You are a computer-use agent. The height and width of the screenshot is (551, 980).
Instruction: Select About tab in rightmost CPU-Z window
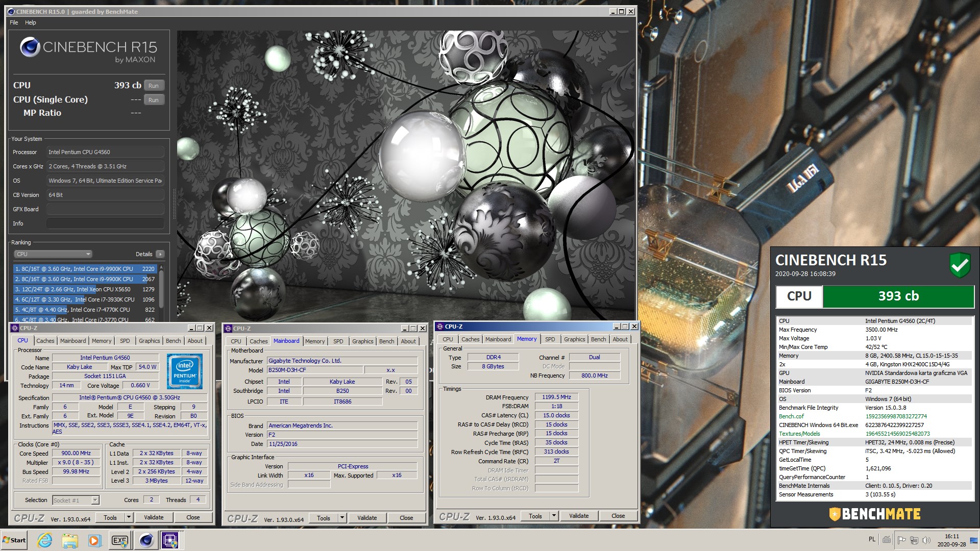(620, 339)
